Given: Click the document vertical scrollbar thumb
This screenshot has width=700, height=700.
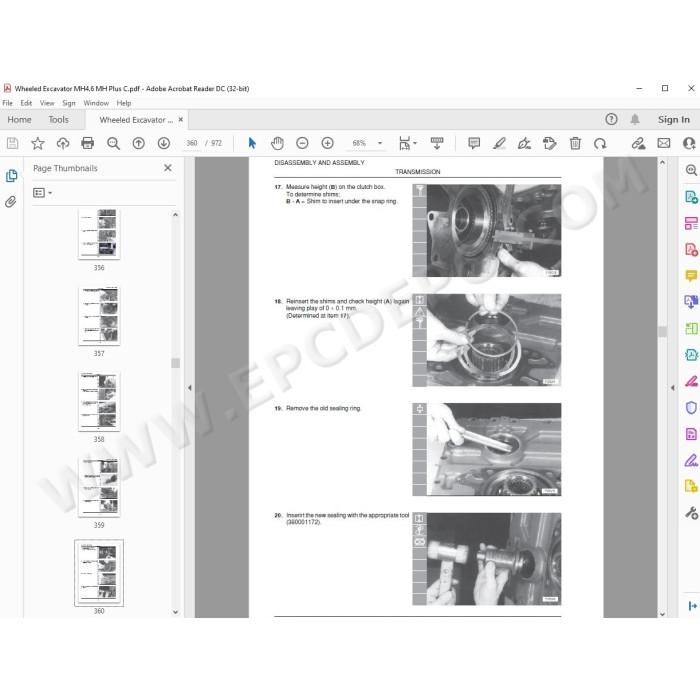Looking at the screenshot, I should (x=662, y=332).
